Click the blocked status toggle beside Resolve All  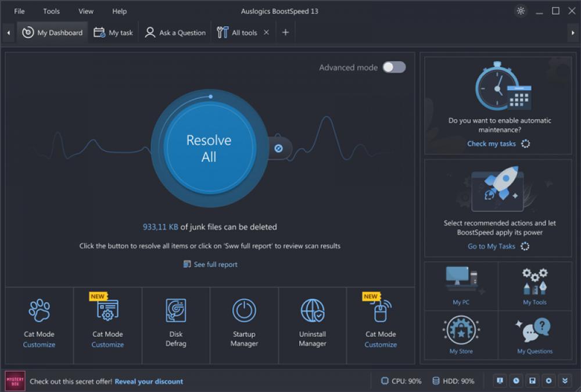pos(280,148)
